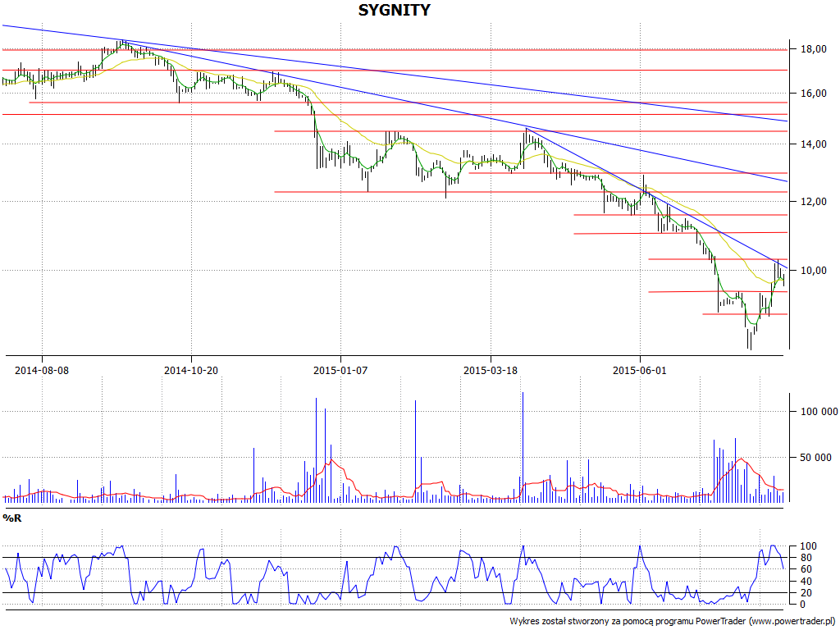840x630 pixels.
Task: Click the 12,00 price axis label
Action: pyautogui.click(x=813, y=202)
